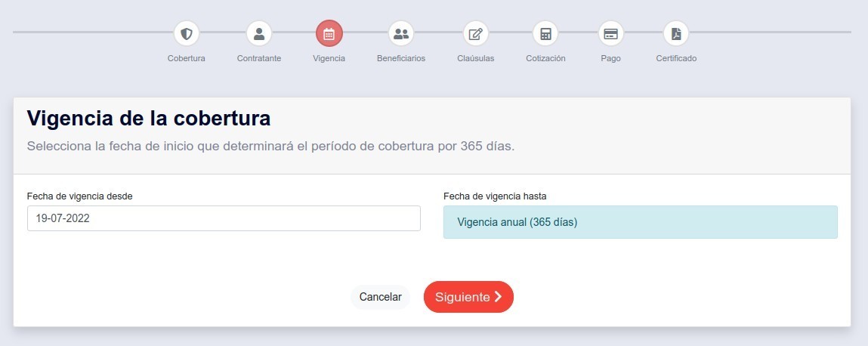Open the Certificado PDF file icon
Viewport: 868px width, 346px height.
[x=676, y=33]
